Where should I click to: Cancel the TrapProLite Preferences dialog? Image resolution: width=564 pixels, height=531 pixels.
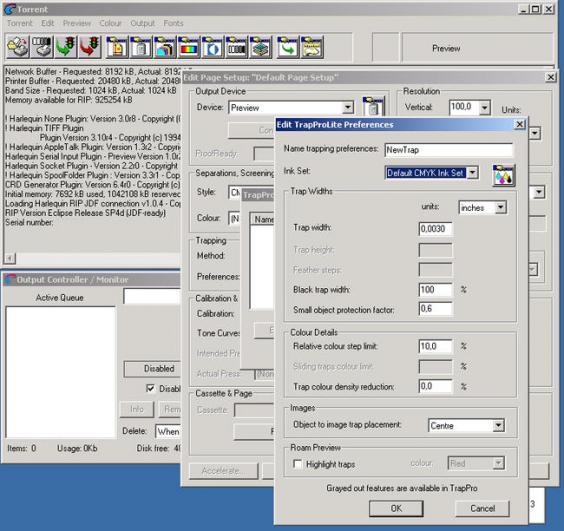(482, 508)
